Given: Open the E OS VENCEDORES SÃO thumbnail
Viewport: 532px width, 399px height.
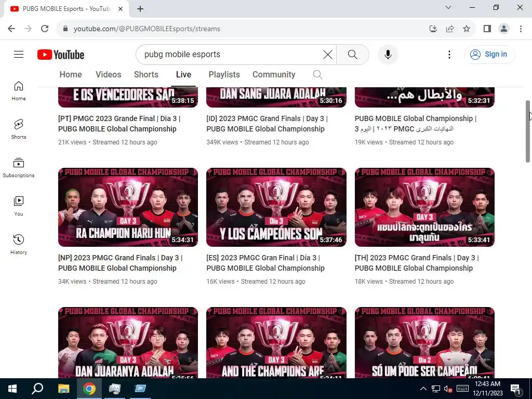Looking at the screenshot, I should click(128, 97).
